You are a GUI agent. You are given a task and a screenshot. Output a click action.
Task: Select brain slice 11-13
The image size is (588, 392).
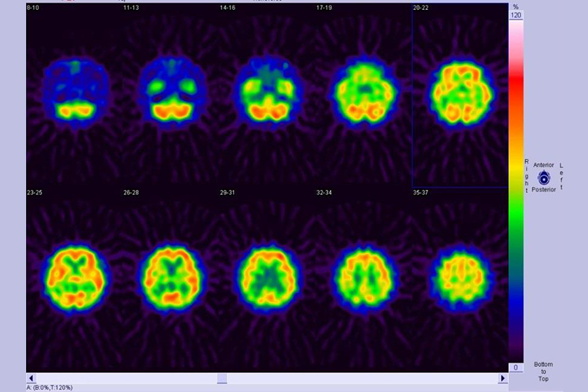(x=172, y=93)
